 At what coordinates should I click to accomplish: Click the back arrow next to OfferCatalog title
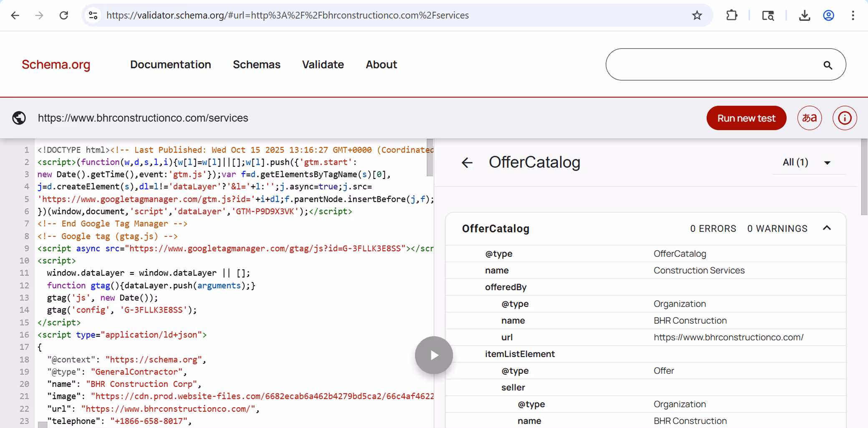[467, 163]
